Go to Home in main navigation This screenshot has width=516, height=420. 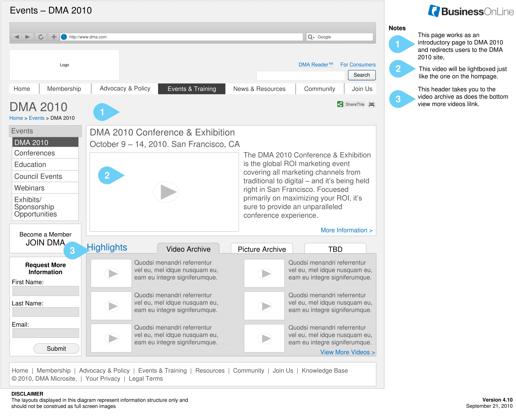pos(22,89)
